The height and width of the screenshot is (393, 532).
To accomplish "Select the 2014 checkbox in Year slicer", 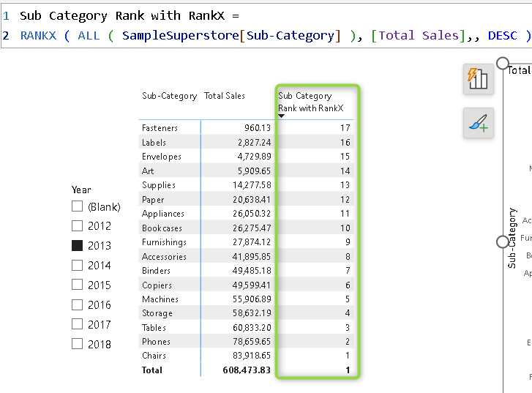I will point(77,266).
